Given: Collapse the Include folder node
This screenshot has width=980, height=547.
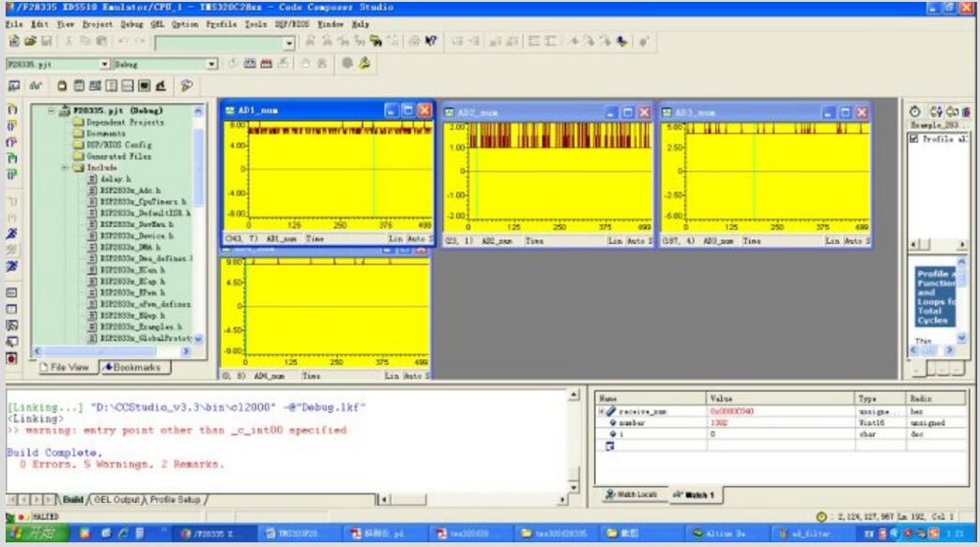Looking at the screenshot, I should click(x=65, y=168).
